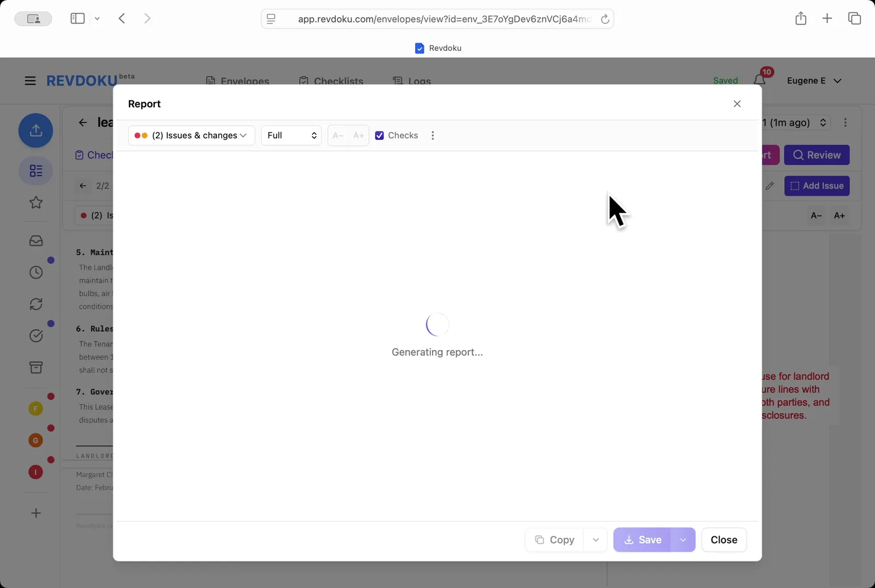This screenshot has width=875, height=588.
Task: Open the archive box icon in sidebar
Action: 36,367
